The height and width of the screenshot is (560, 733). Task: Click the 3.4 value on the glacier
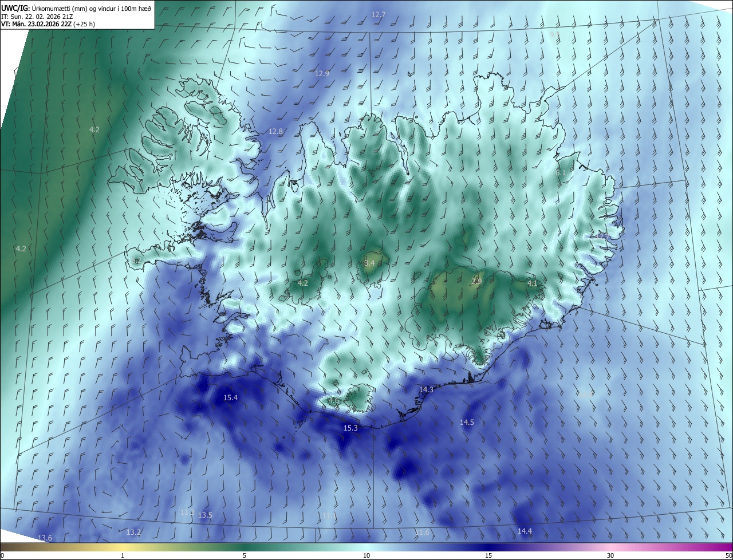[369, 263]
